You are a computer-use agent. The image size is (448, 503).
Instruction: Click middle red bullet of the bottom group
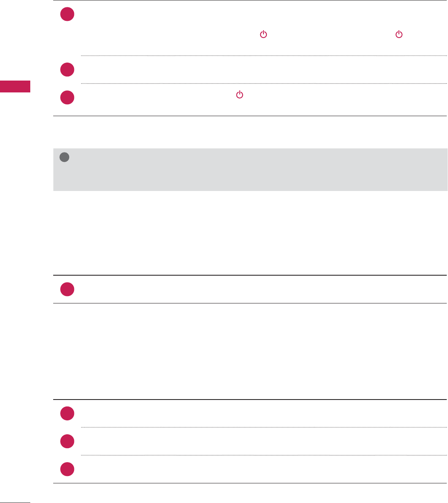[67, 442]
